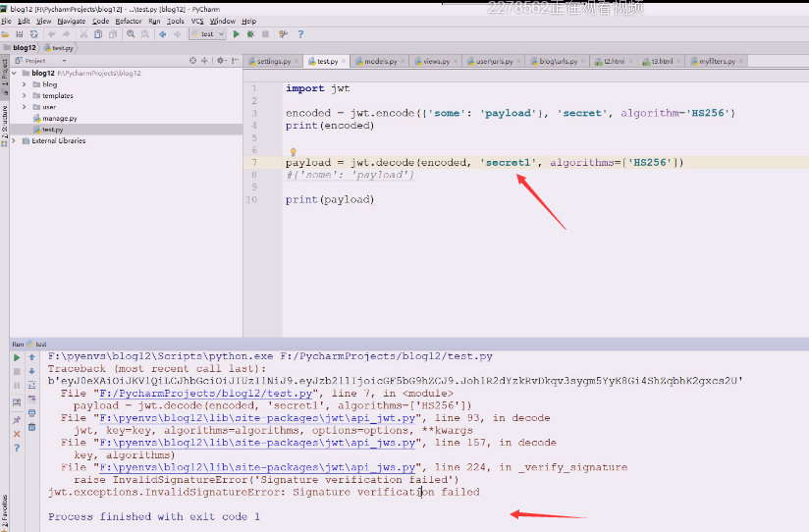Expand the user folder node
The height and width of the screenshot is (532, 809).
[x=24, y=107]
